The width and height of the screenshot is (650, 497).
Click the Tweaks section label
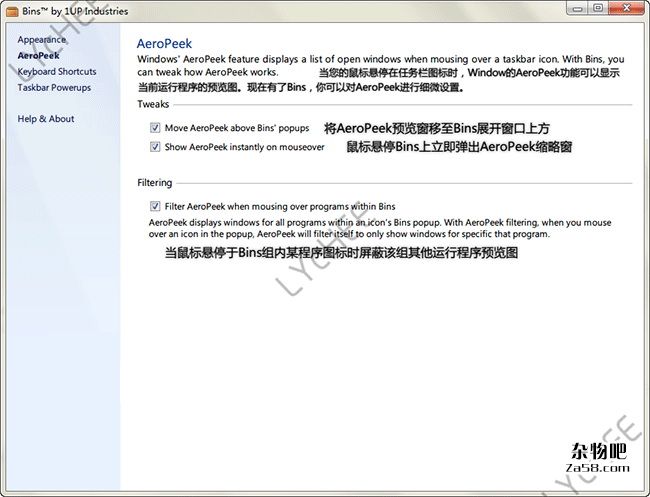(153, 104)
